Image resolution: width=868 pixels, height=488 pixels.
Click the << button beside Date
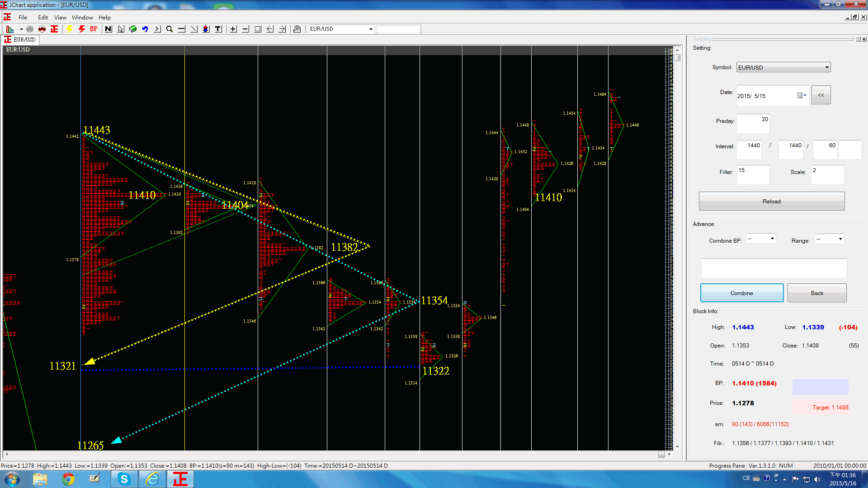tap(821, 95)
